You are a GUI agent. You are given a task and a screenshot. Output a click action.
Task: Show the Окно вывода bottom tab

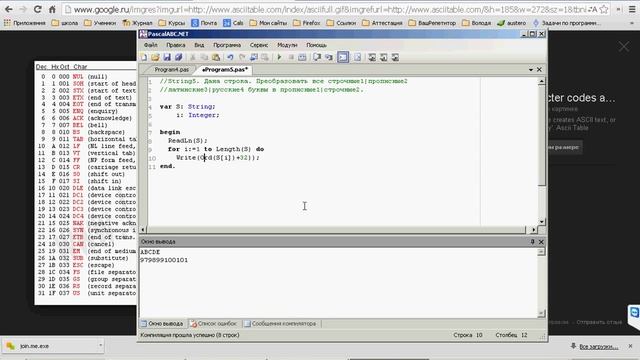point(162,323)
